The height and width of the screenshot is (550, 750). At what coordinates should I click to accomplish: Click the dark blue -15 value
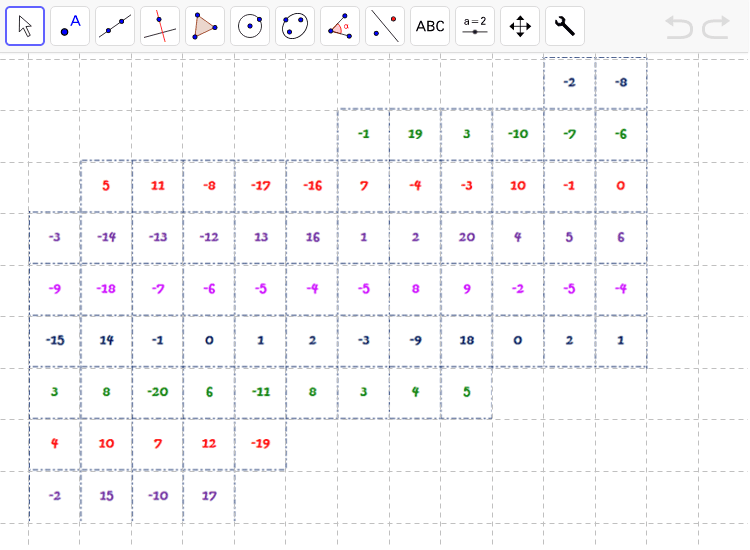click(55, 341)
